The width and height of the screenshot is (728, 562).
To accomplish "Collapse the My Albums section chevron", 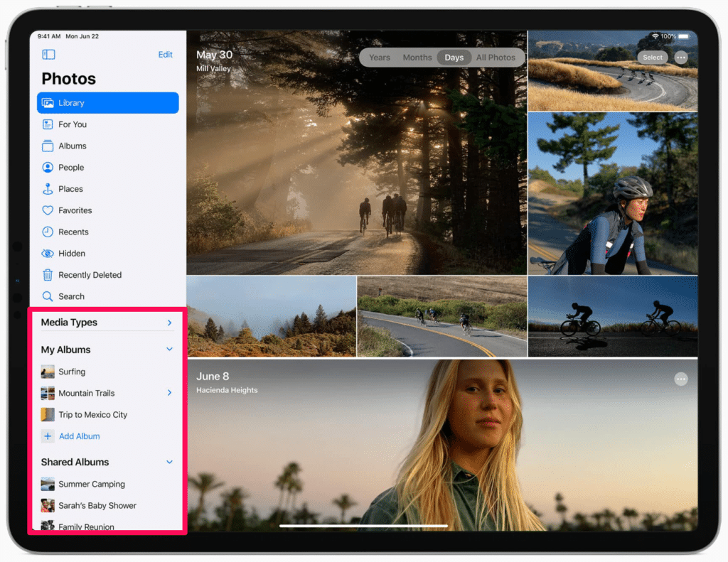I will [169, 350].
